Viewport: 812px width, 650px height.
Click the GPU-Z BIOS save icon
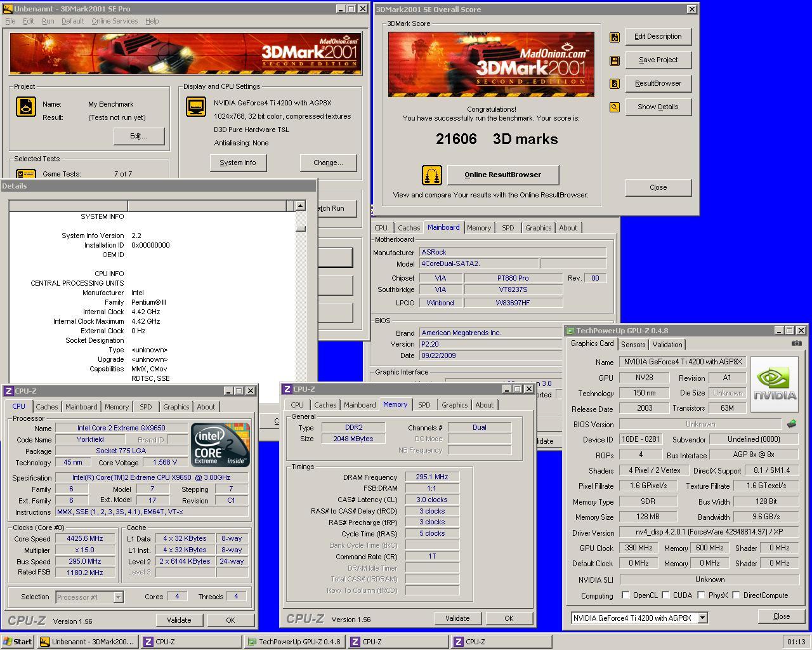792,423
